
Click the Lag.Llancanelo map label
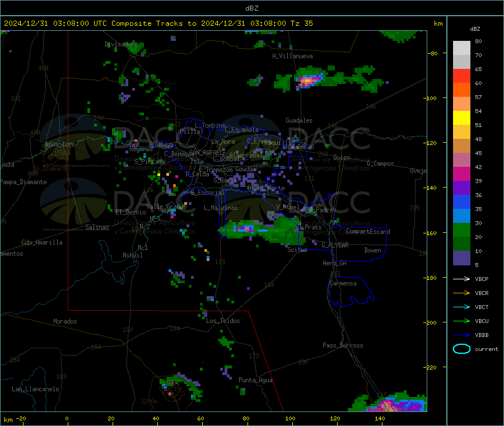click(35, 389)
